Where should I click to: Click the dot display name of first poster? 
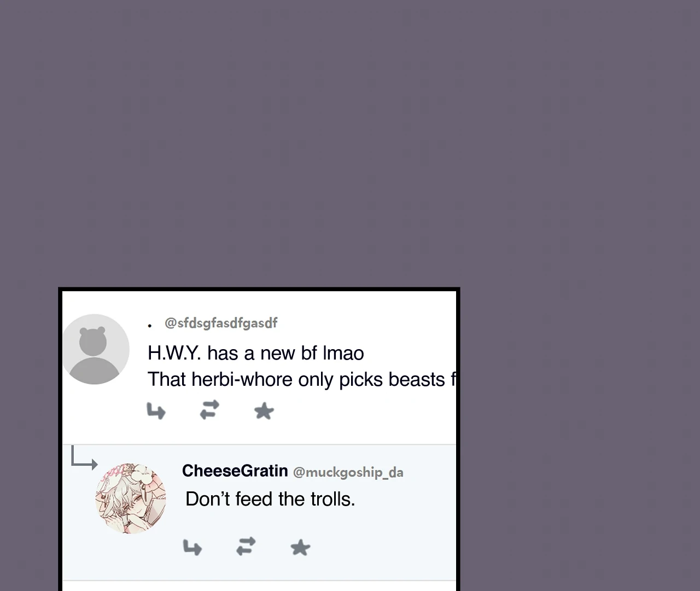click(150, 326)
